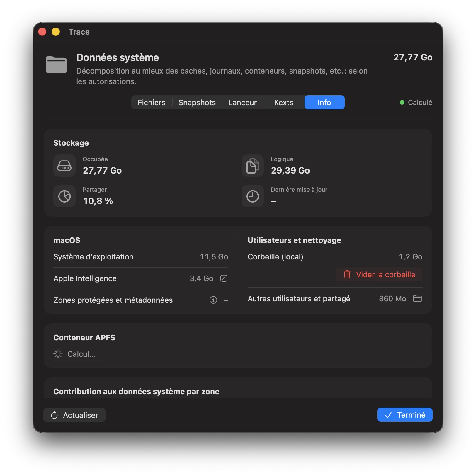Empty trash with Vider la corbeille
This screenshot has height=476, width=476.
(x=379, y=274)
